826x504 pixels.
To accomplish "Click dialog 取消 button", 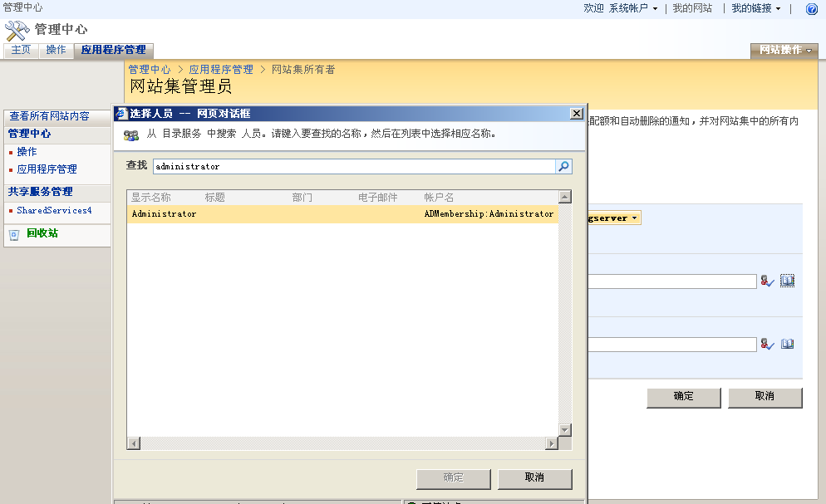I will coord(534,479).
